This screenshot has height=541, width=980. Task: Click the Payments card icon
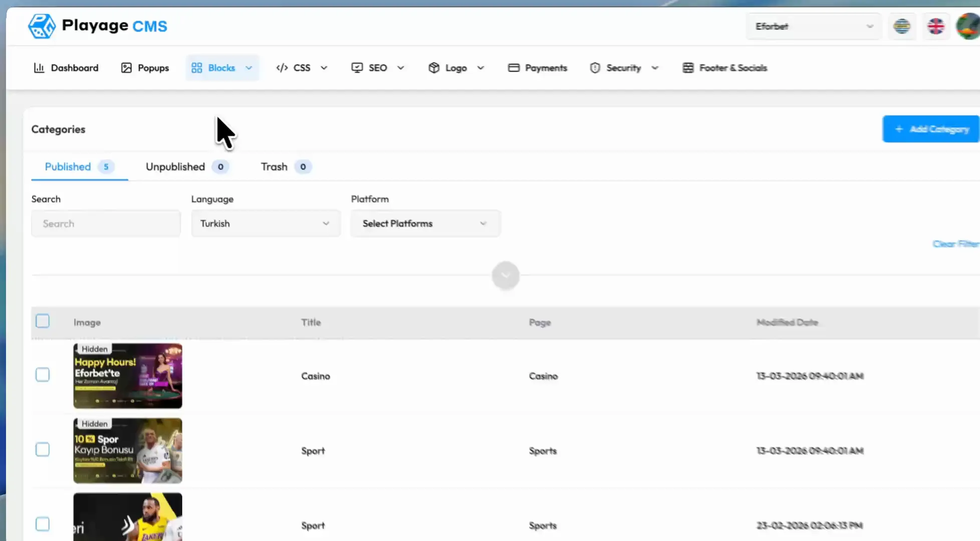point(514,68)
